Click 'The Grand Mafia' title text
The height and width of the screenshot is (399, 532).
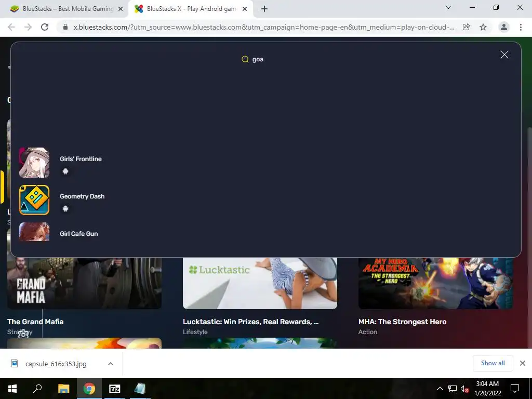(x=35, y=322)
